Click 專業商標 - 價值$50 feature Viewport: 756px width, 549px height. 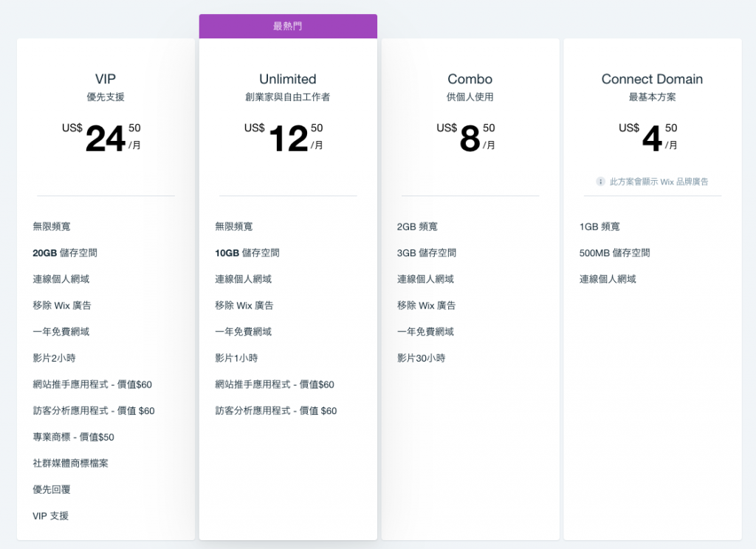point(73,437)
